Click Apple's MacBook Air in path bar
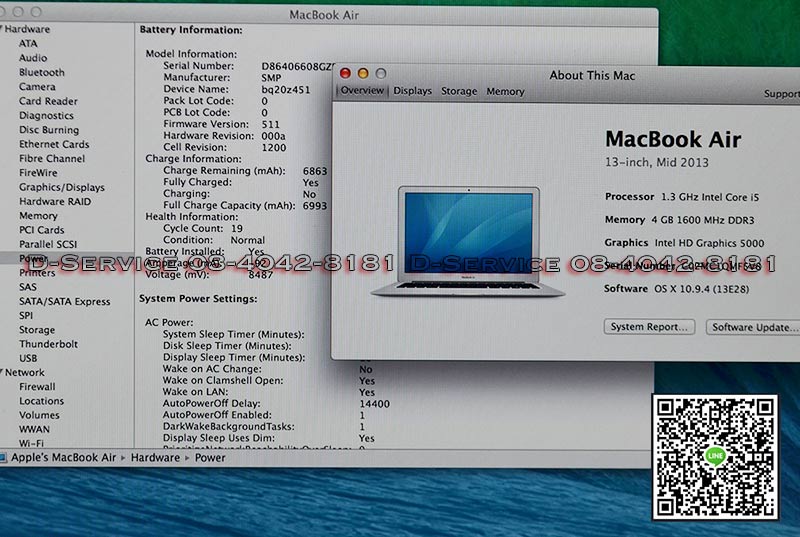This screenshot has width=800, height=537. pyautogui.click(x=63, y=457)
